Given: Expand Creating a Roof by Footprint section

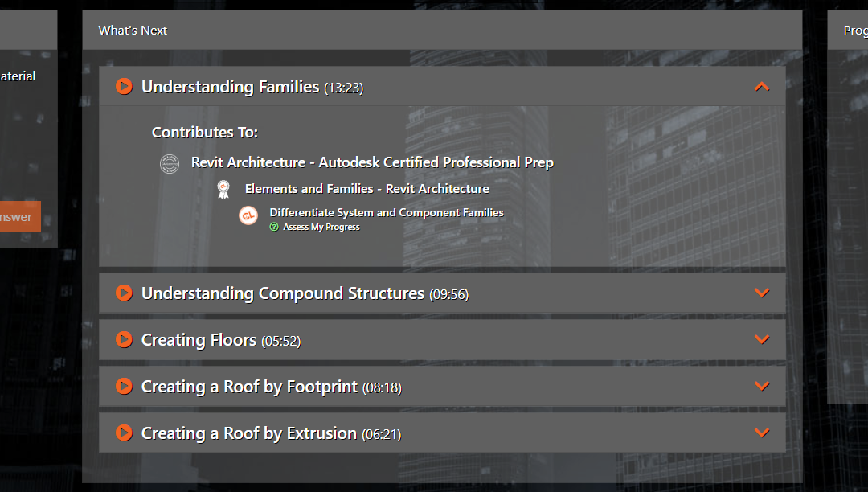Looking at the screenshot, I should coord(762,386).
